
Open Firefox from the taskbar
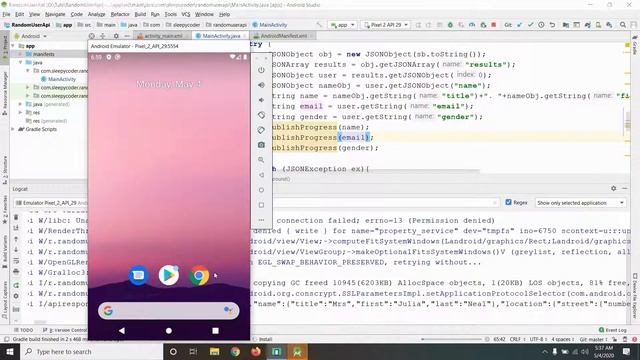pos(256,351)
